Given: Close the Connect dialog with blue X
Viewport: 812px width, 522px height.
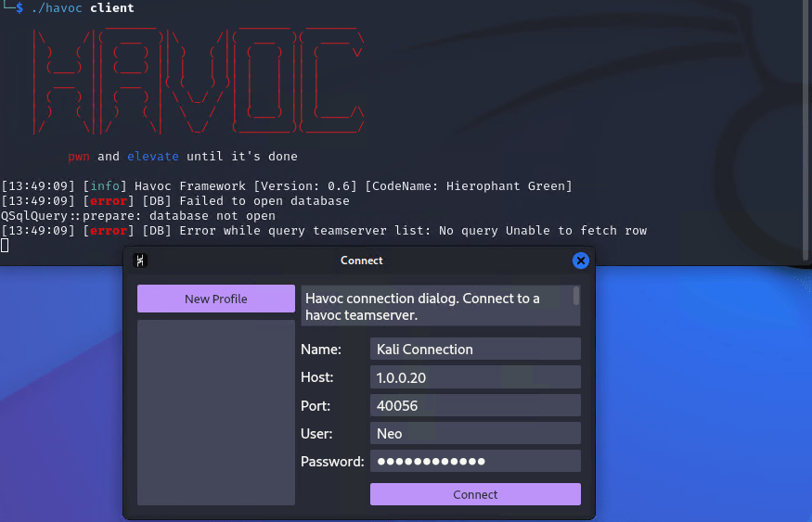Looking at the screenshot, I should (x=581, y=261).
